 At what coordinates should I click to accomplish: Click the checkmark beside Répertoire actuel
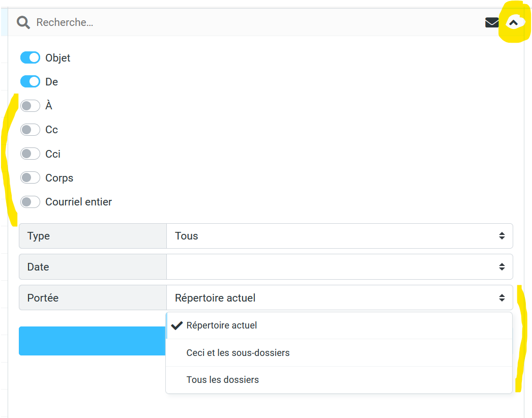click(x=176, y=325)
